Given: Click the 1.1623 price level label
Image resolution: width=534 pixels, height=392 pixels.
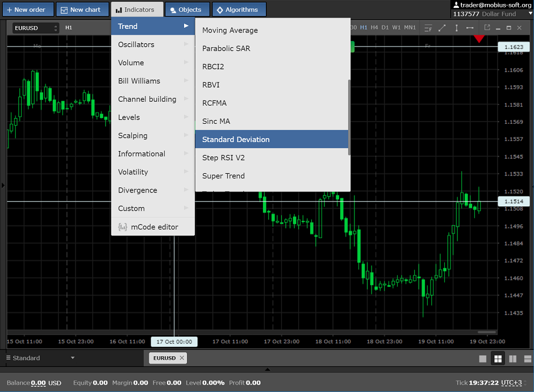Looking at the screenshot, I should point(514,47).
